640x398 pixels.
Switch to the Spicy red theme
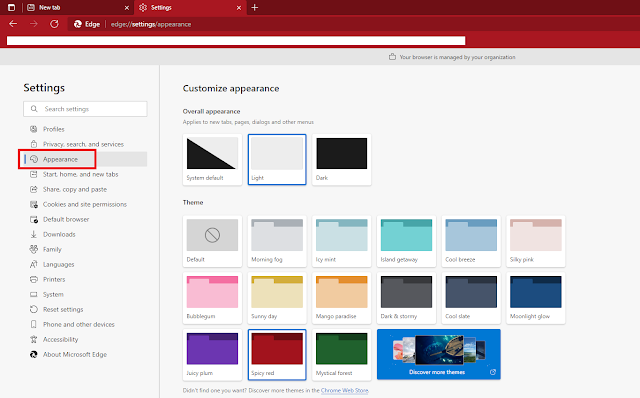tap(277, 355)
